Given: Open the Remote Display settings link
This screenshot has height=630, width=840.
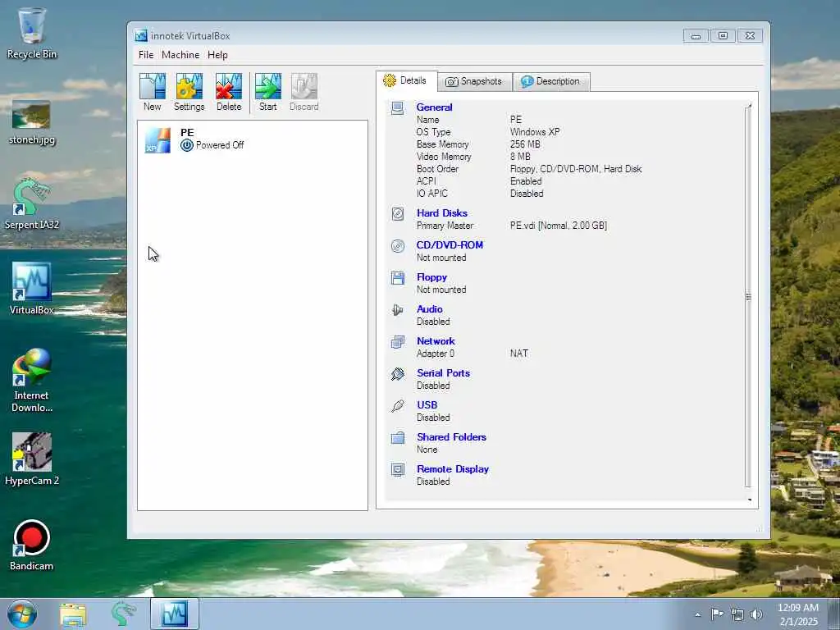Looking at the screenshot, I should click(453, 469).
